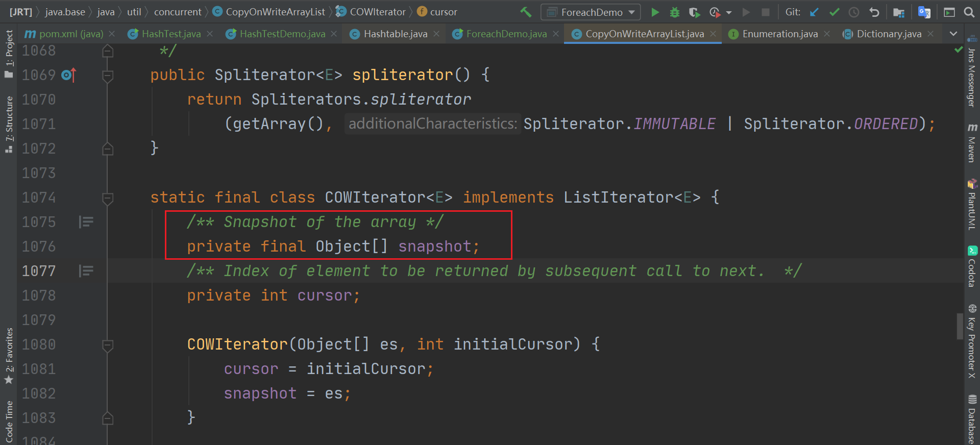Screen dimensions: 980x445
Task: Collapse spliterator method at line 1069
Action: click(108, 76)
